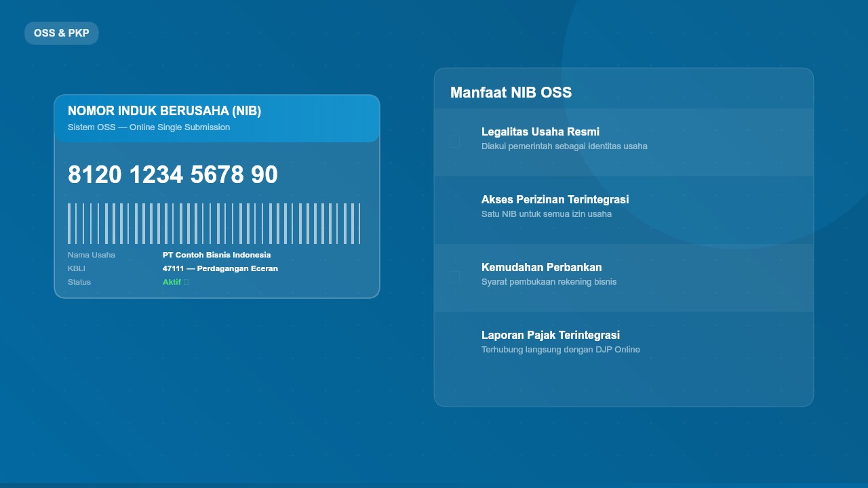
Task: Open the Kemudahan Perbankan item
Action: point(624,278)
